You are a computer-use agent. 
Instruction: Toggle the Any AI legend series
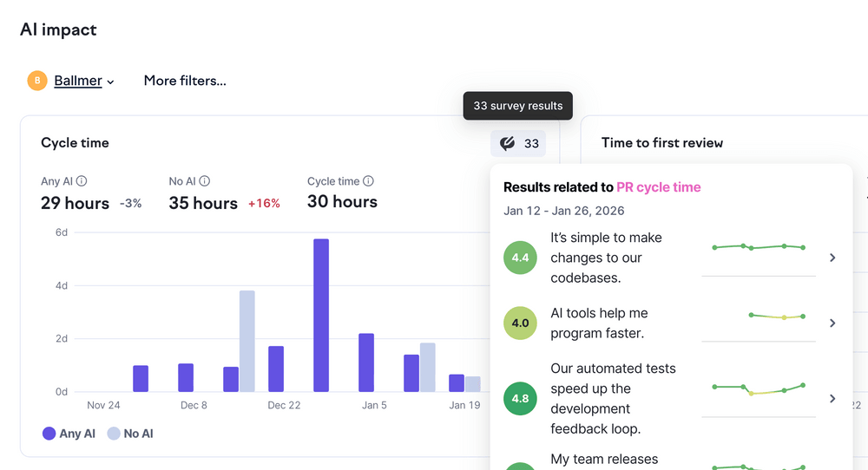point(69,434)
